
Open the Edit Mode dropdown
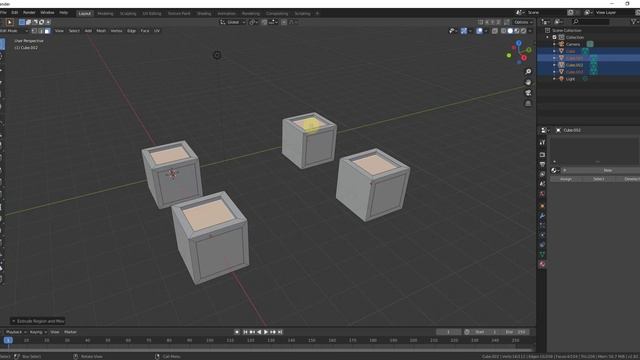pos(14,31)
